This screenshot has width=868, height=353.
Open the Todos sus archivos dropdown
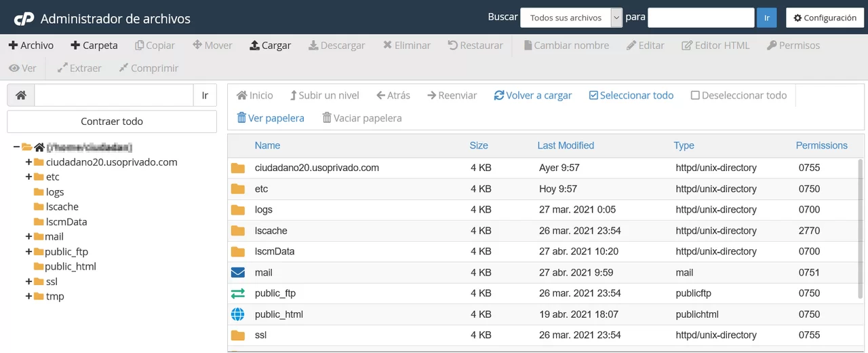[571, 18]
